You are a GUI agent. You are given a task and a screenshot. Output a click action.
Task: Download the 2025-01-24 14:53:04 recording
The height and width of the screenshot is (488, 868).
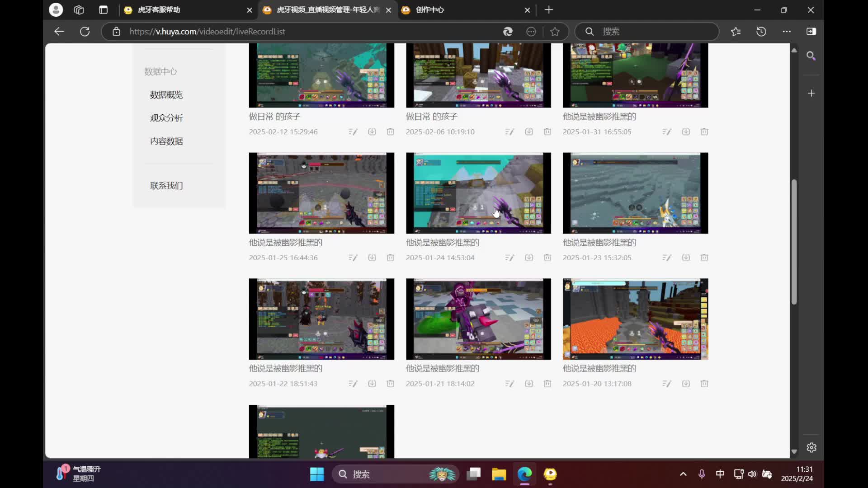pyautogui.click(x=528, y=258)
